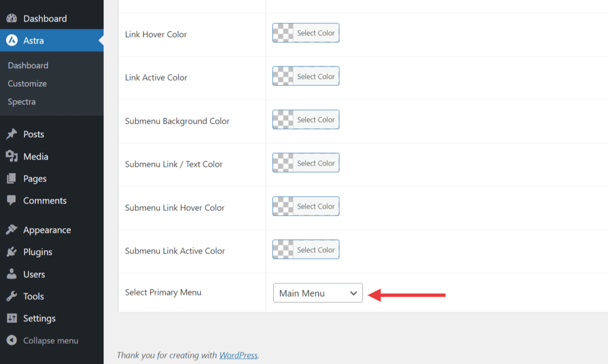The width and height of the screenshot is (608, 364).
Task: Click the Plugins plug icon
Action: 12,252
